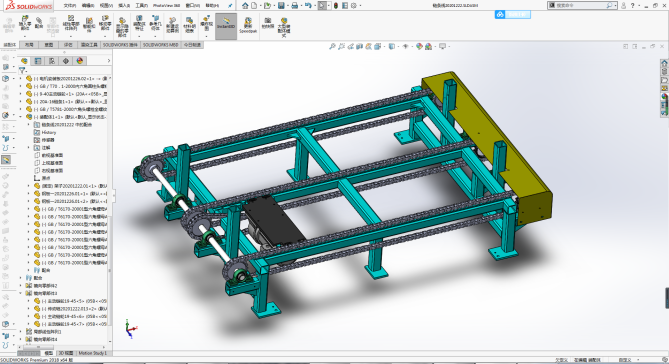
Task: Open DisplayManager color wheel tab
Action: (79, 61)
